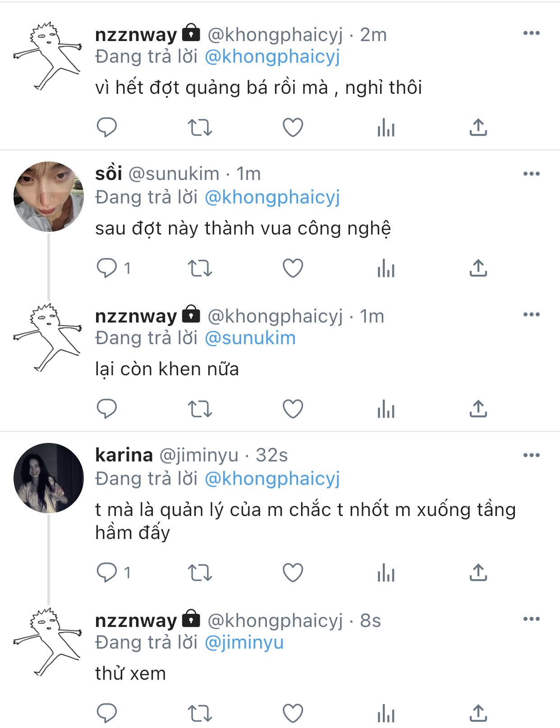Share the 'vì hết đợt quảng bá' tweet
This screenshot has height=728, width=560.
pos(478,128)
